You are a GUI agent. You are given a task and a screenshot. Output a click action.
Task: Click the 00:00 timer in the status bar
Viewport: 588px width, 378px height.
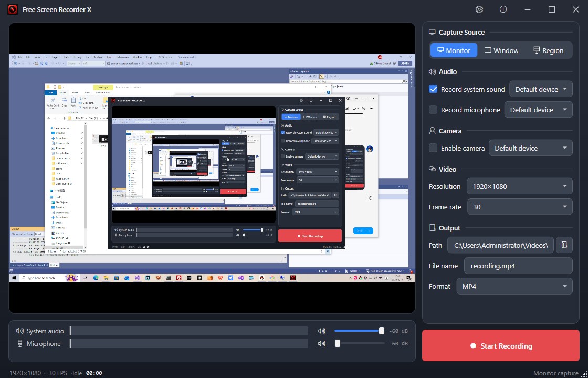pos(94,373)
